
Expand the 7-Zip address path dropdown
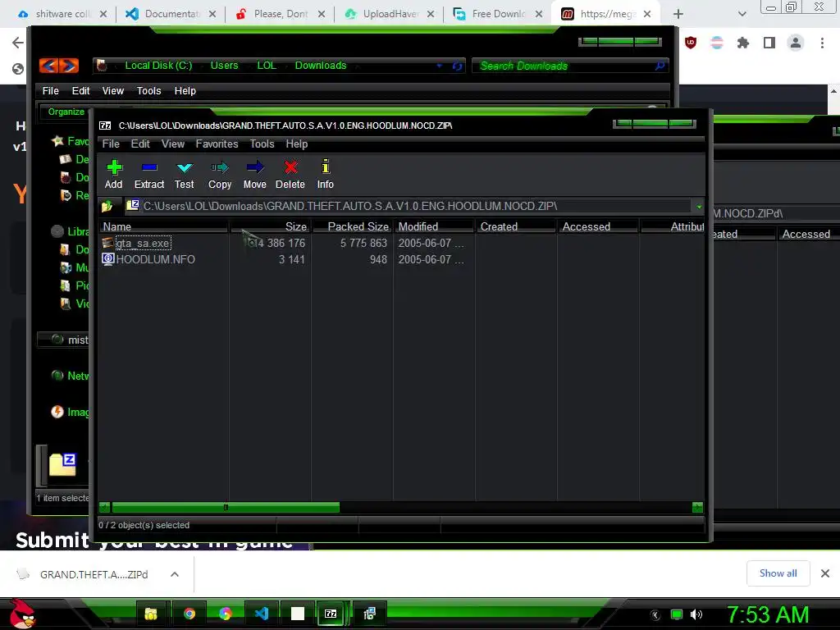click(699, 206)
